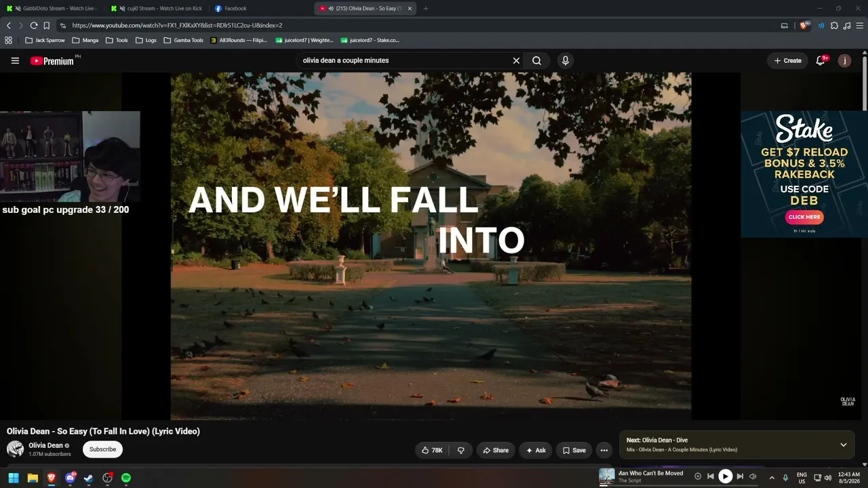Expand the Next: Olivia Dean - Dive playlist panel
The height and width of the screenshot is (488, 868).
(844, 445)
